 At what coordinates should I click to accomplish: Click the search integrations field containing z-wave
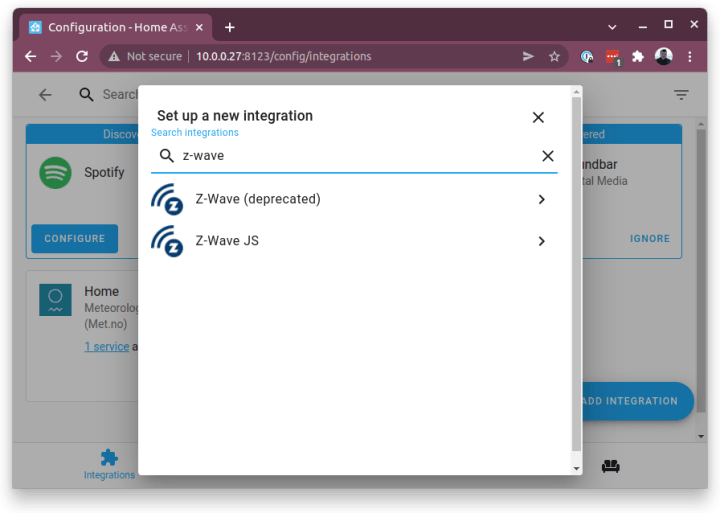point(354,156)
